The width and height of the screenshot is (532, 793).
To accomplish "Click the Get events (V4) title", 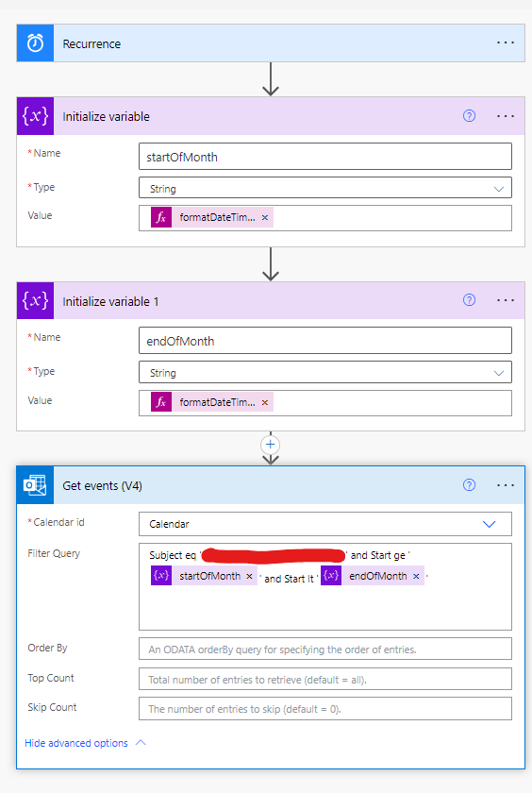I will [x=102, y=486].
